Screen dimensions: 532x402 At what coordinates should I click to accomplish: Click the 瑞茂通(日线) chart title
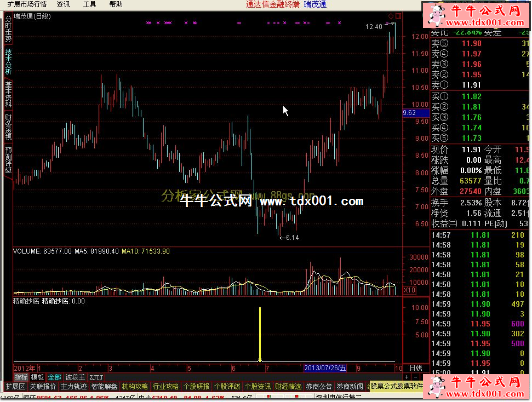point(32,16)
